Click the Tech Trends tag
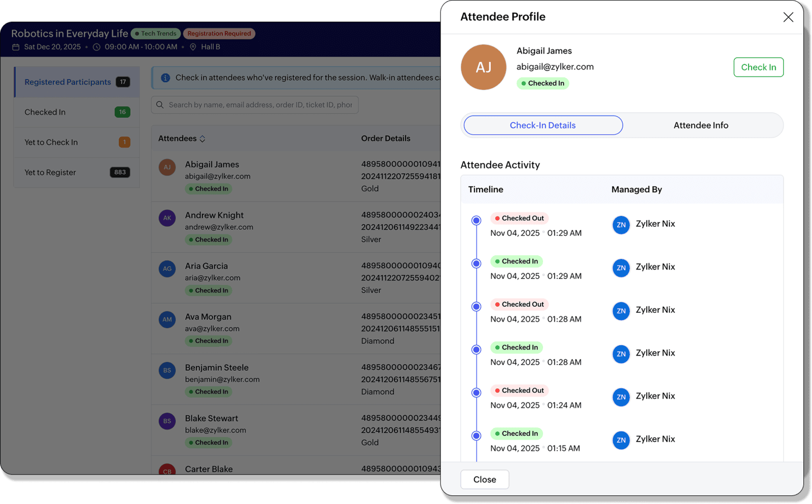This screenshot has height=504, width=812. [156, 33]
